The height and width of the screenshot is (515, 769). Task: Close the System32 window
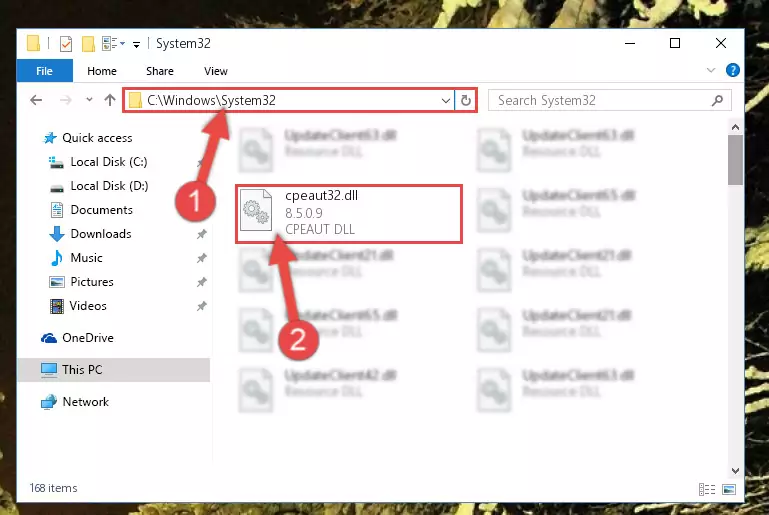coord(720,44)
